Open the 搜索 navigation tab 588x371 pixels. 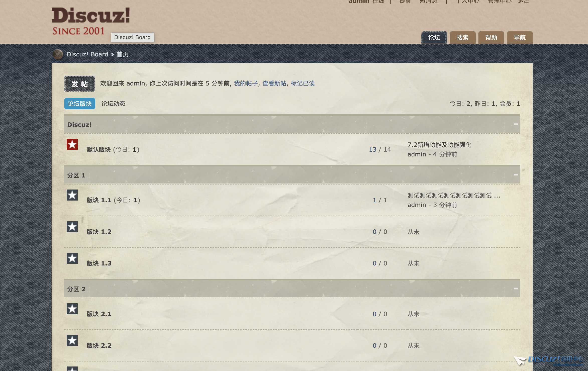[x=463, y=38]
